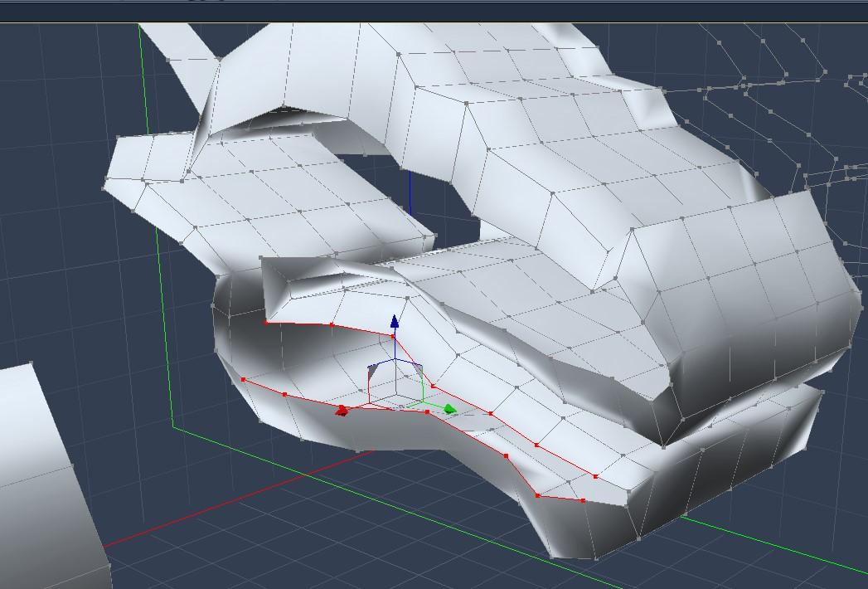868x589 pixels.
Task: Grab the blue Z-axis arrow of the gizmo
Action: point(394,321)
